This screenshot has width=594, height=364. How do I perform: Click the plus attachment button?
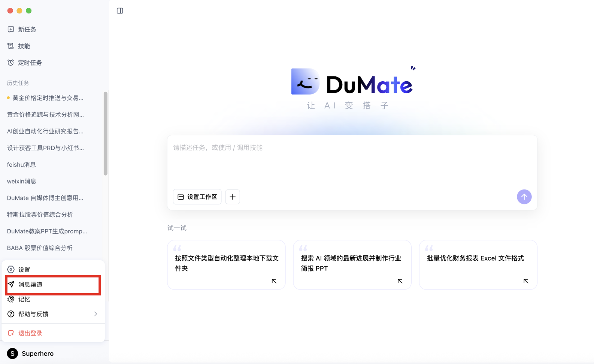(233, 197)
